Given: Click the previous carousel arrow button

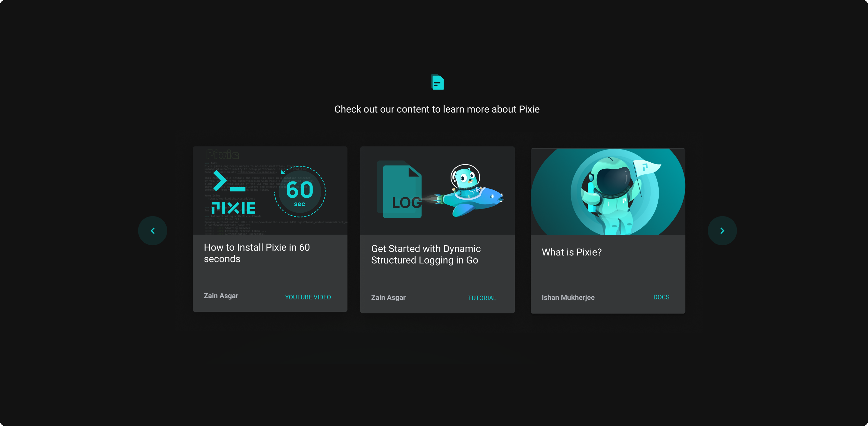Looking at the screenshot, I should click(x=153, y=231).
